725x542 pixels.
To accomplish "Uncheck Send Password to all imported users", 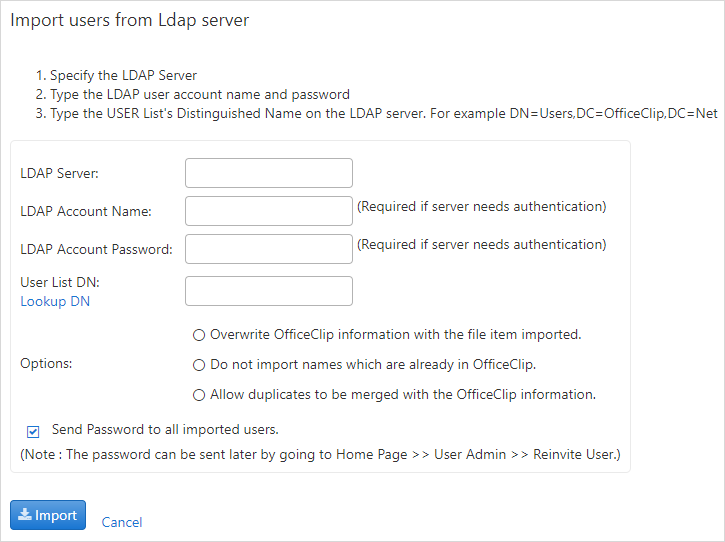I will click(33, 431).
